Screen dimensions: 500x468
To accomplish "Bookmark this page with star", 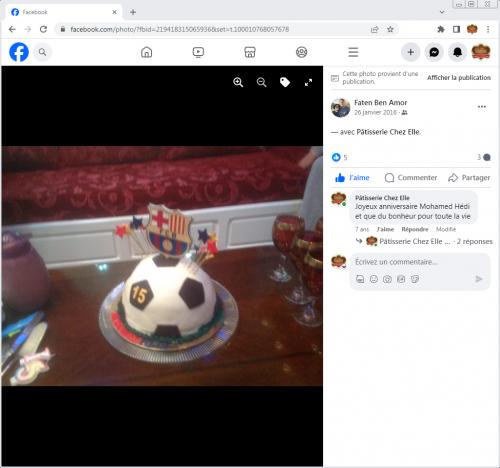I will pyautogui.click(x=390, y=29).
